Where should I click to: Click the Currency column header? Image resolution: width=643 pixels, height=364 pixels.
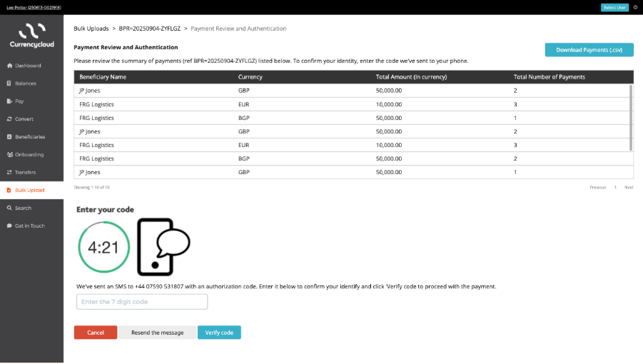pyautogui.click(x=250, y=77)
